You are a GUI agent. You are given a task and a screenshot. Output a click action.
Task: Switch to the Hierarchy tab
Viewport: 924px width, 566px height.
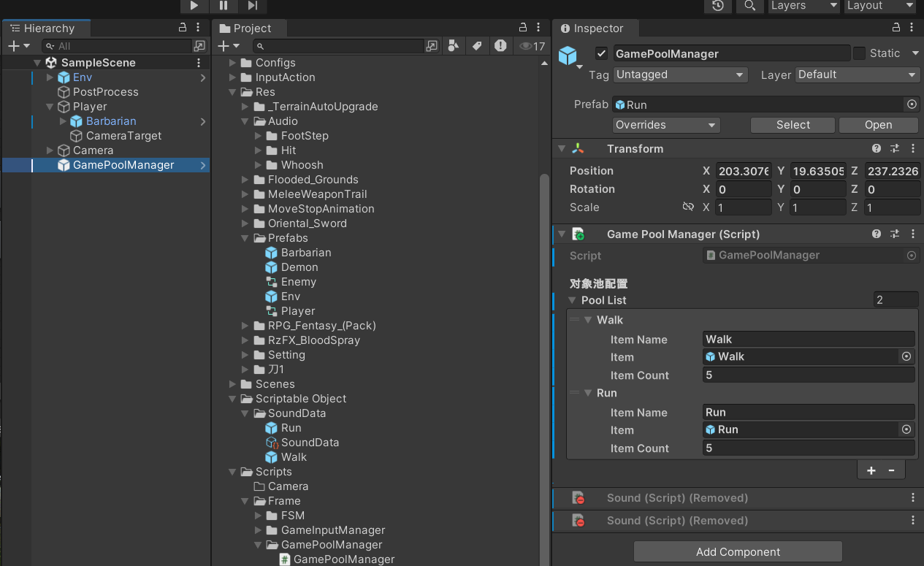[x=48, y=28]
